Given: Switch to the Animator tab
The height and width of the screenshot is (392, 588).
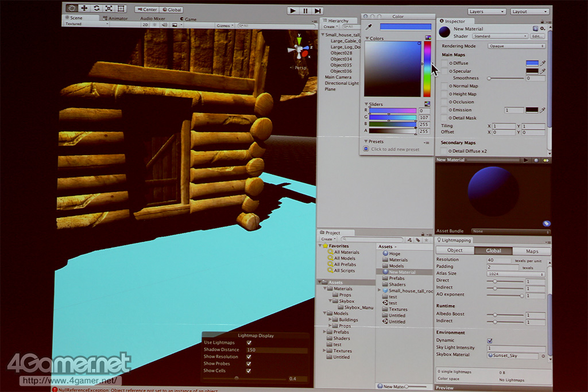Looking at the screenshot, I should (x=115, y=18).
